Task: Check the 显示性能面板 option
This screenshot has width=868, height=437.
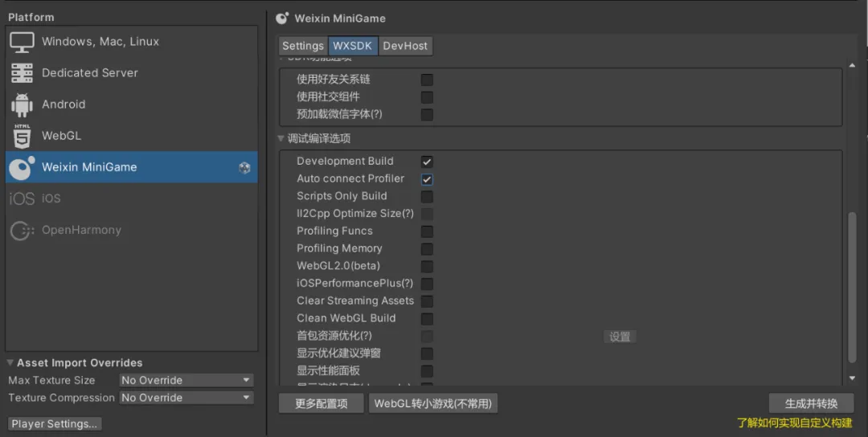Action: 427,370
